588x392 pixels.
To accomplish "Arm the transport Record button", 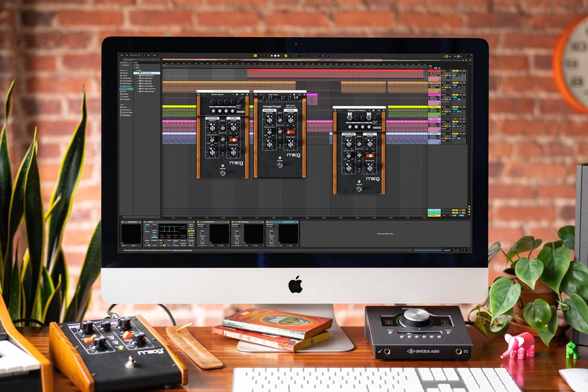I will tap(278, 56).
